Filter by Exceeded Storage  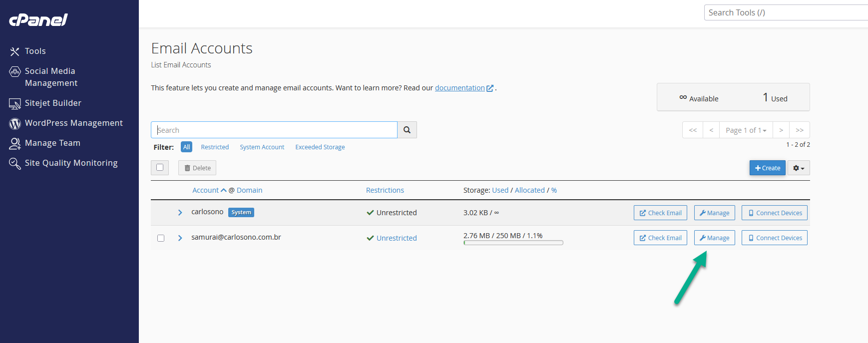pyautogui.click(x=320, y=147)
